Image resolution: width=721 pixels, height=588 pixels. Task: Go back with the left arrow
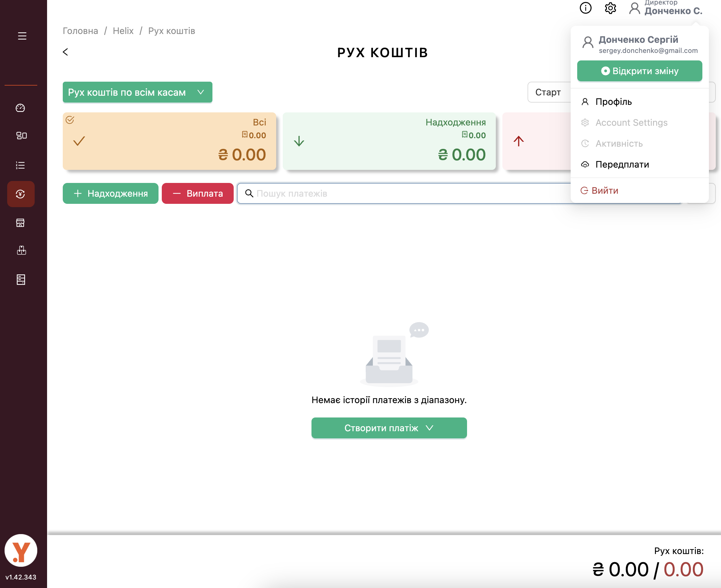65,52
